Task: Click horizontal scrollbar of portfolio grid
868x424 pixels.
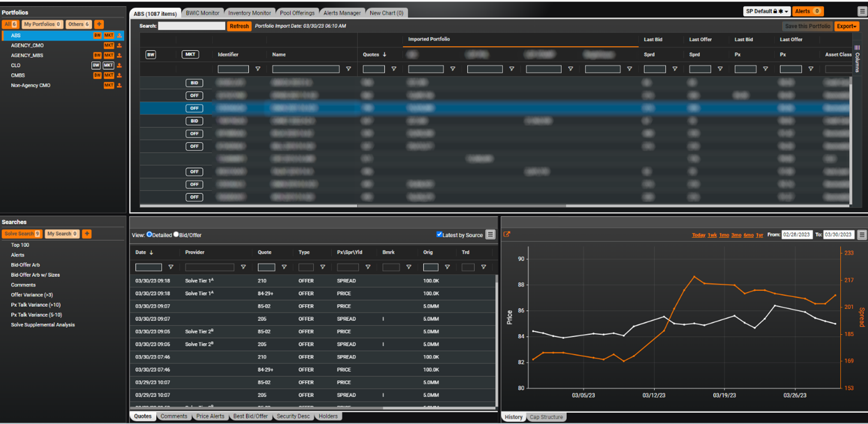Action: click(461, 206)
